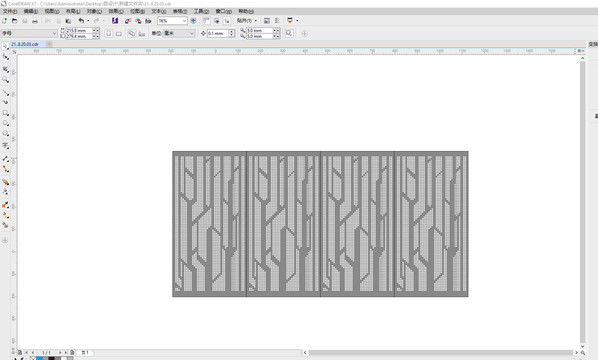The width and height of the screenshot is (598, 360).
Task: Toggle treat as filled option
Action: (289, 34)
